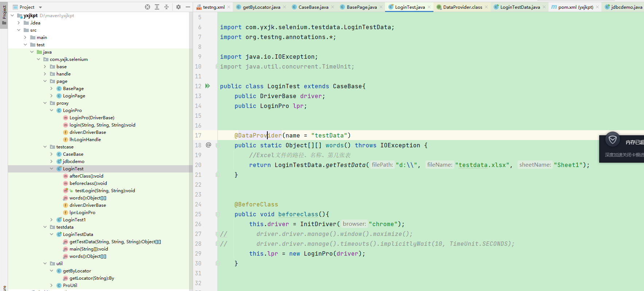Screen dimensions: 644x291
Task: Select getTestData method in LoginTestData
Action: [x=115, y=241]
